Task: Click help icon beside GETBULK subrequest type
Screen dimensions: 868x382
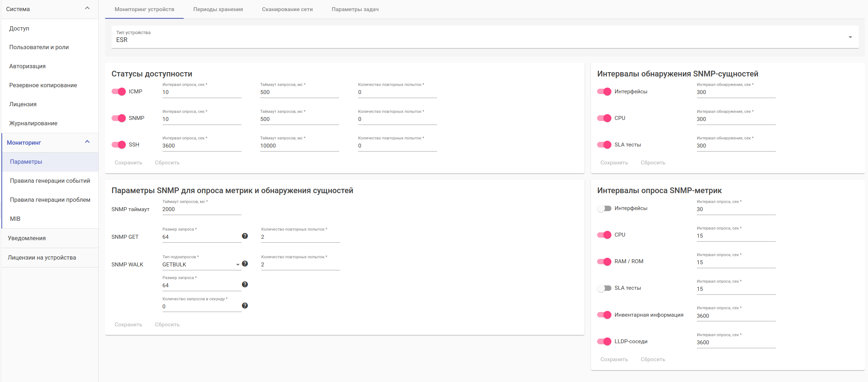Action: click(245, 264)
